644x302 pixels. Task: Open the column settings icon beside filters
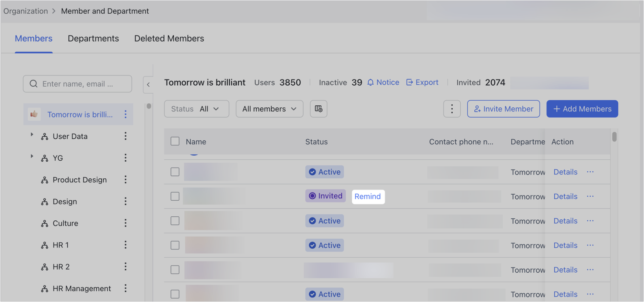pyautogui.click(x=318, y=109)
